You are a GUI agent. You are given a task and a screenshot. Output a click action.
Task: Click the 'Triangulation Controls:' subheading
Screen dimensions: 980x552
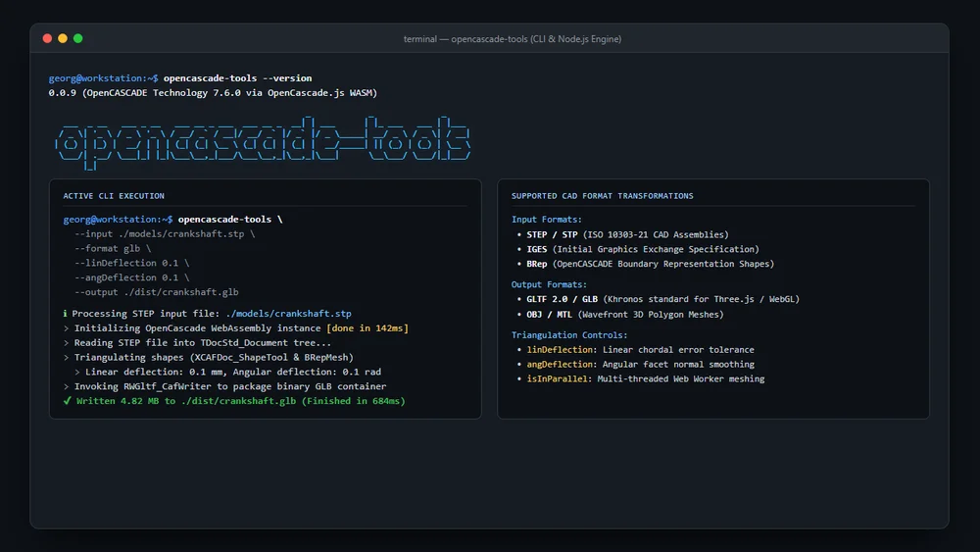click(569, 335)
